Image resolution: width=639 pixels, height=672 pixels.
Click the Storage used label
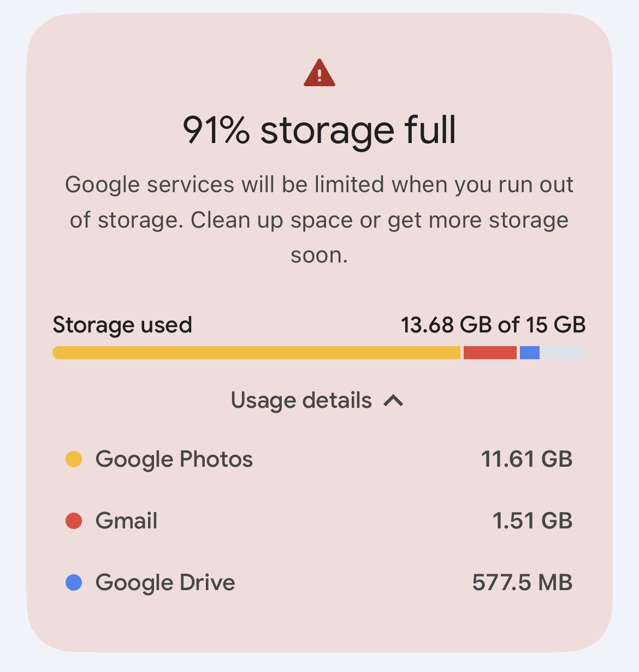[122, 325]
